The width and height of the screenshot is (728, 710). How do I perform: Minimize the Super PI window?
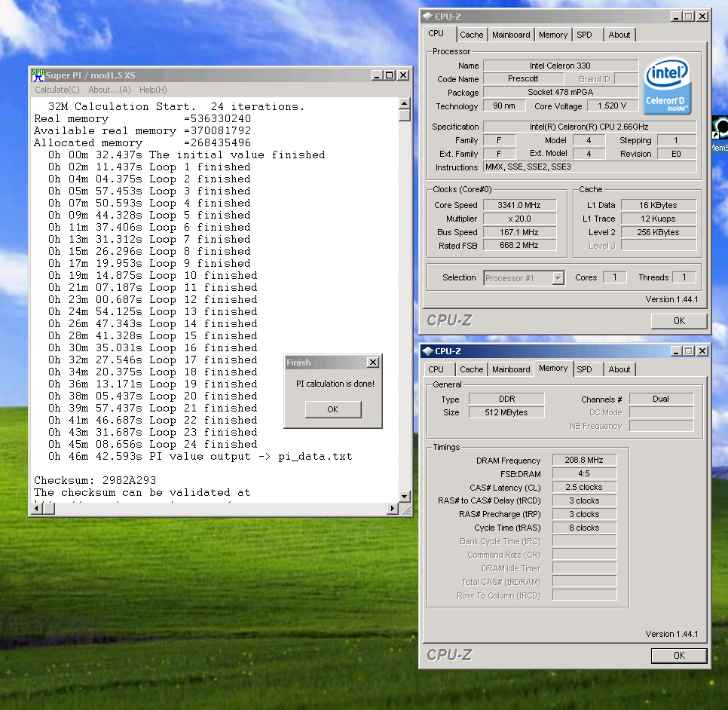point(377,75)
